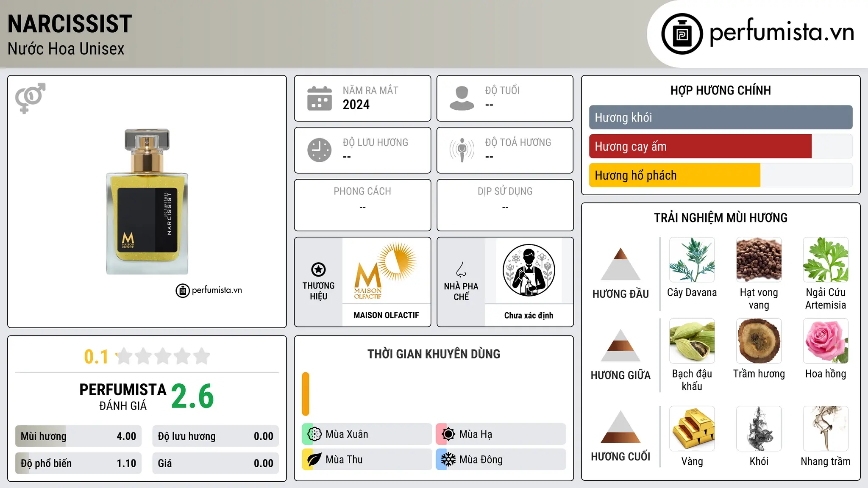Click the Hương khói accord bar
Image resolution: width=868 pixels, height=488 pixels.
point(721,117)
